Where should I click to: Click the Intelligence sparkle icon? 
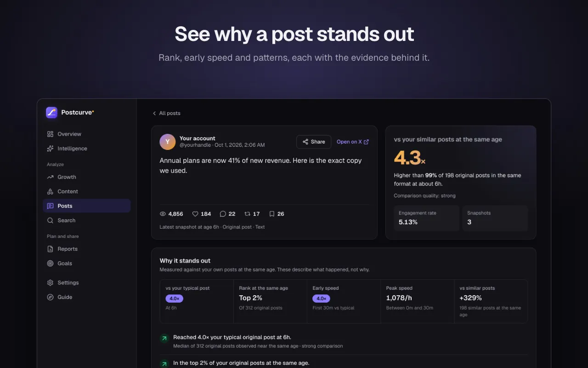pos(50,149)
